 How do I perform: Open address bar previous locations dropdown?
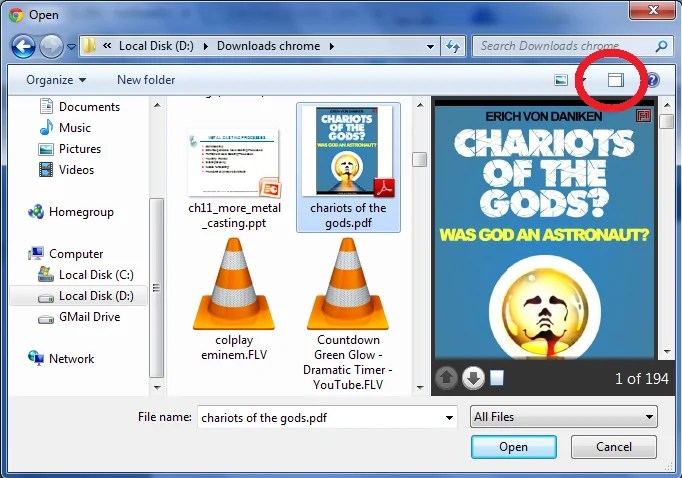pyautogui.click(x=430, y=46)
